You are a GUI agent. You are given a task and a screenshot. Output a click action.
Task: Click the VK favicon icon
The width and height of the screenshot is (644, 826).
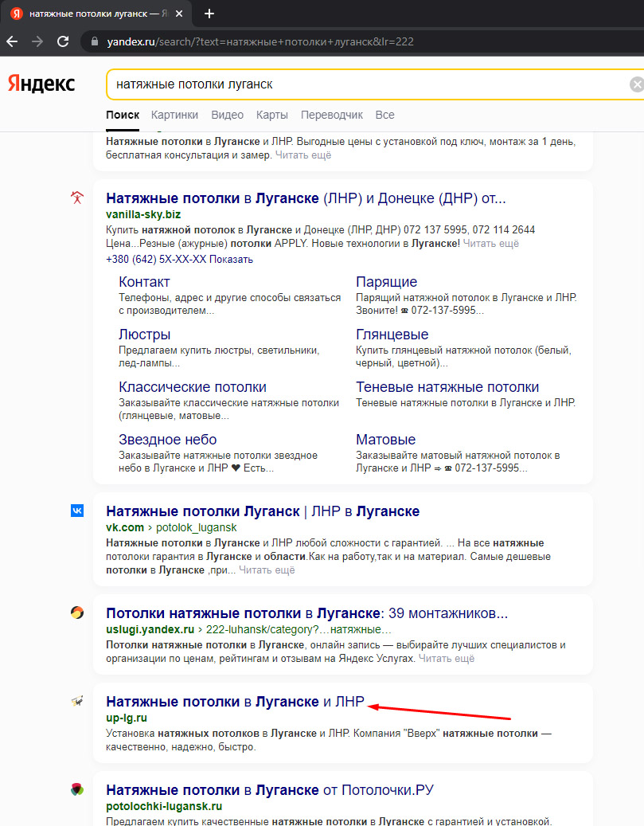[x=77, y=511]
